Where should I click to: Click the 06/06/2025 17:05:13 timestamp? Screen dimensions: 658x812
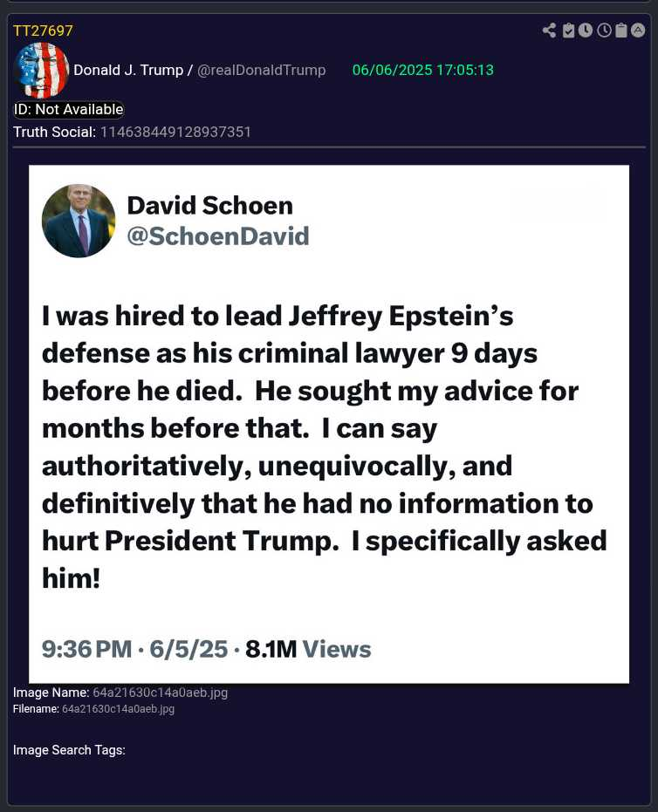click(x=422, y=70)
